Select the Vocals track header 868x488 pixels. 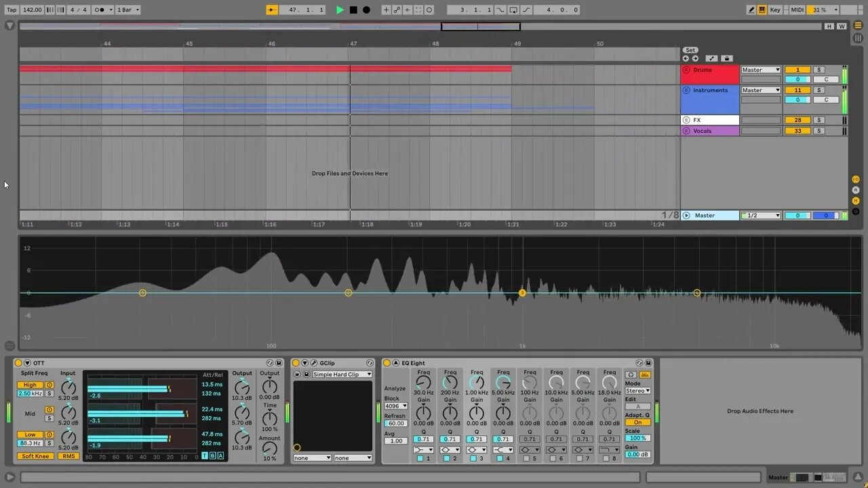click(x=710, y=131)
